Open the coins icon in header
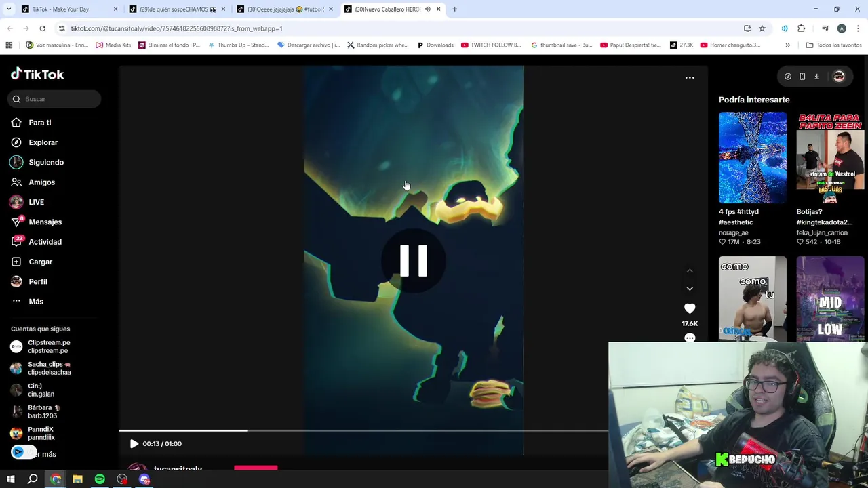This screenshot has height=488, width=868. (787, 77)
